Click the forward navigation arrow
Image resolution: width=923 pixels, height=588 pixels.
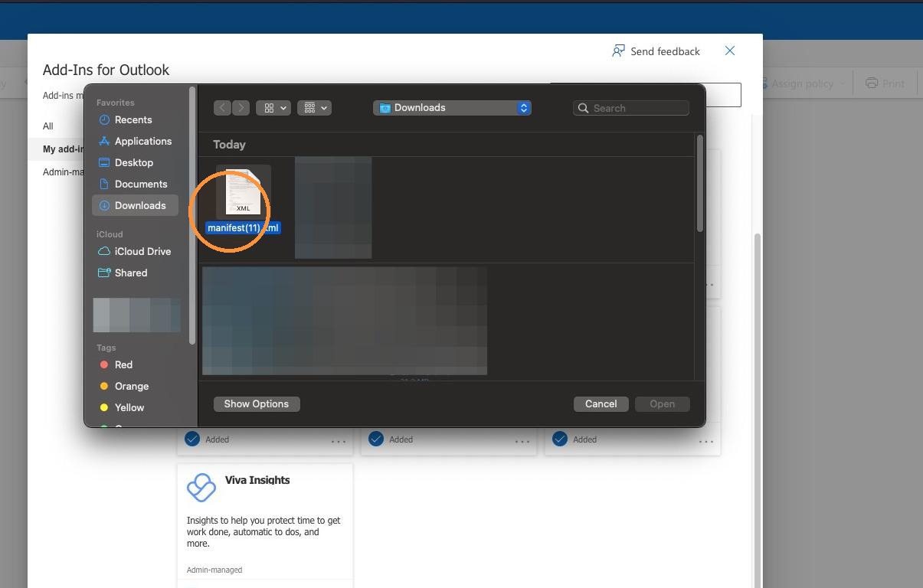[241, 108]
